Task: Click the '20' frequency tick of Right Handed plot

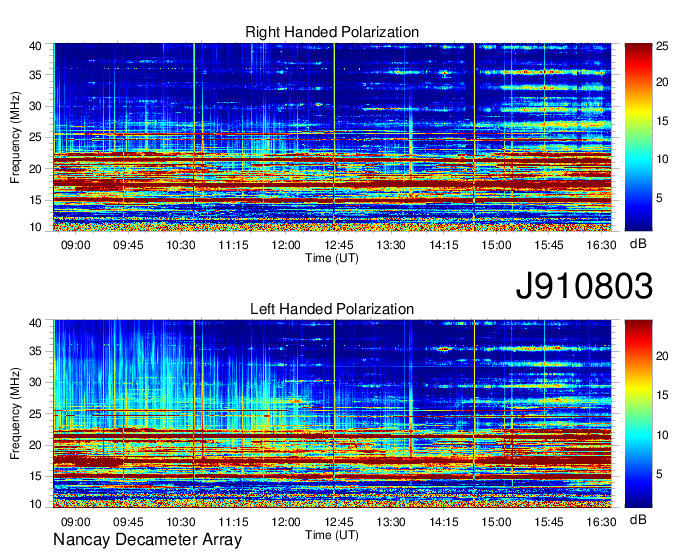Action: [x=35, y=169]
